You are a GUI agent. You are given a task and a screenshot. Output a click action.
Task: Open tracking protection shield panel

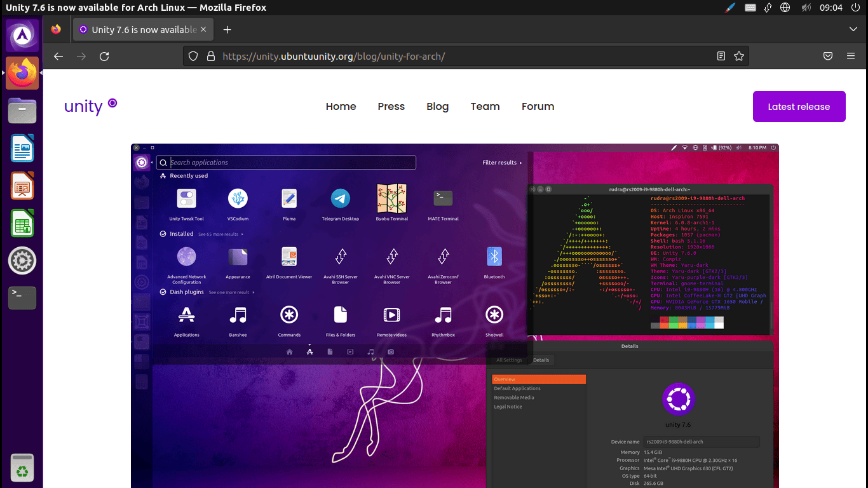[194, 56]
